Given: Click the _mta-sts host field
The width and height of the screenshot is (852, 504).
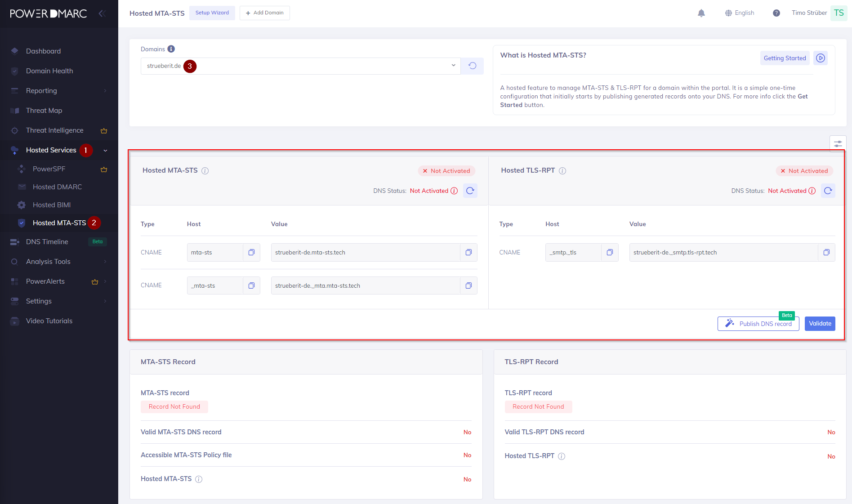Looking at the screenshot, I should pos(215,285).
